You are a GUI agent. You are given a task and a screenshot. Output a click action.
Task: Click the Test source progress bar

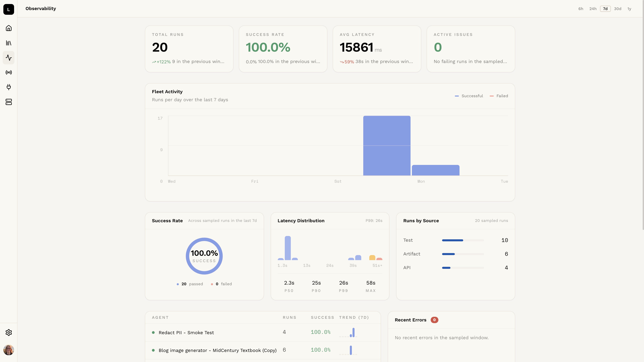463,240
